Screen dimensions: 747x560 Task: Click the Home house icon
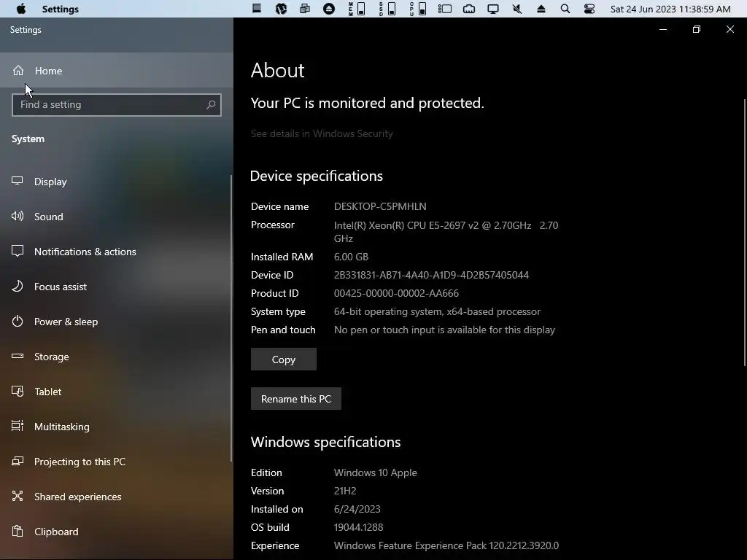coord(18,71)
